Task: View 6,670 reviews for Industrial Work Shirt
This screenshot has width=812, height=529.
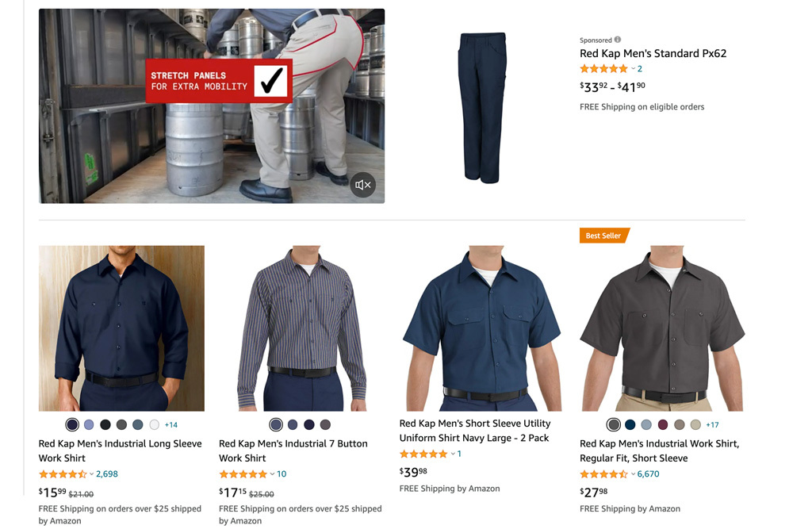Action: [649, 473]
